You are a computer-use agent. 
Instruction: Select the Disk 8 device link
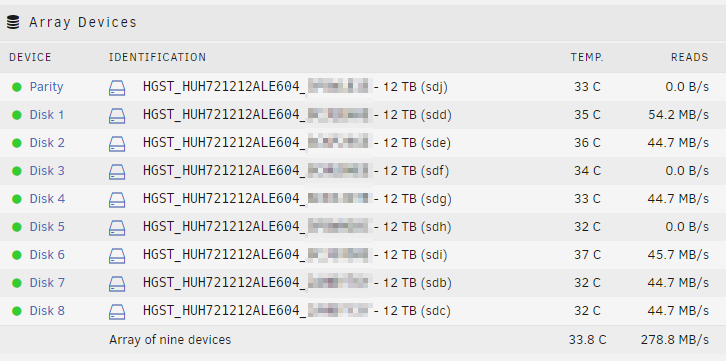point(47,311)
